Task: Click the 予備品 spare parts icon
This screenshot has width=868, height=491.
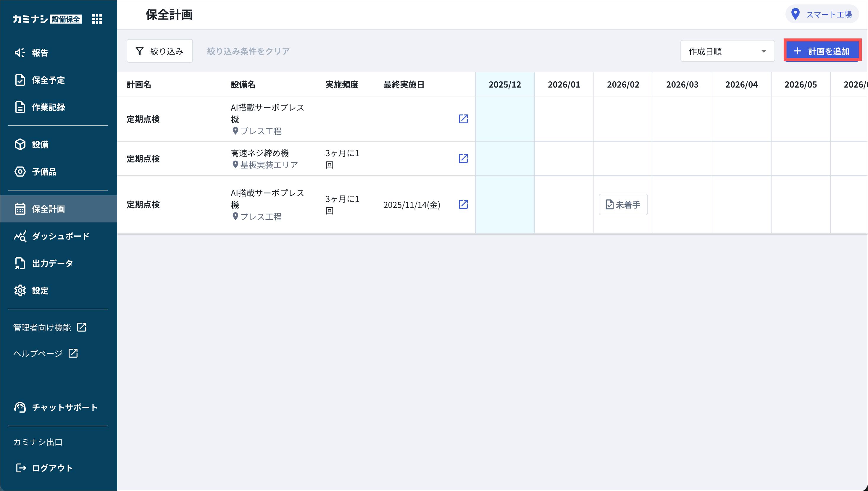Action: point(20,172)
